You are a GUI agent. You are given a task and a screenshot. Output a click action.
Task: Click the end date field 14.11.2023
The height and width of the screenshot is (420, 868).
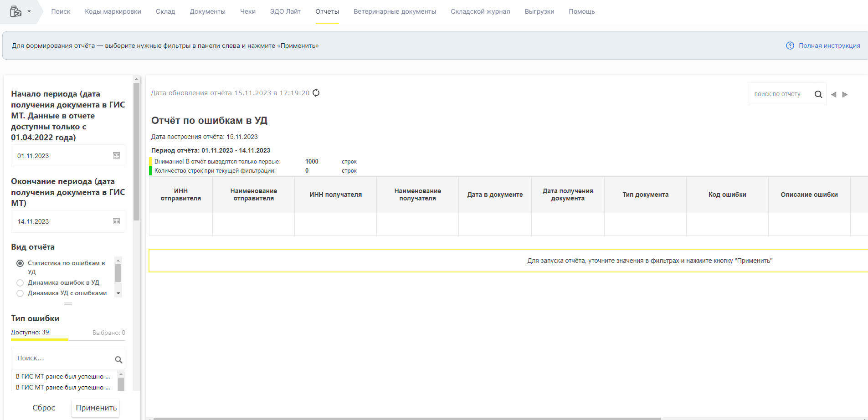pyautogui.click(x=68, y=221)
